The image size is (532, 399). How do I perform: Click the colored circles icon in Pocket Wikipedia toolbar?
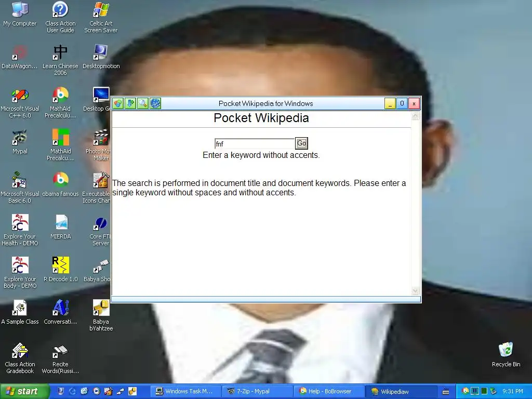pyautogui.click(x=118, y=103)
